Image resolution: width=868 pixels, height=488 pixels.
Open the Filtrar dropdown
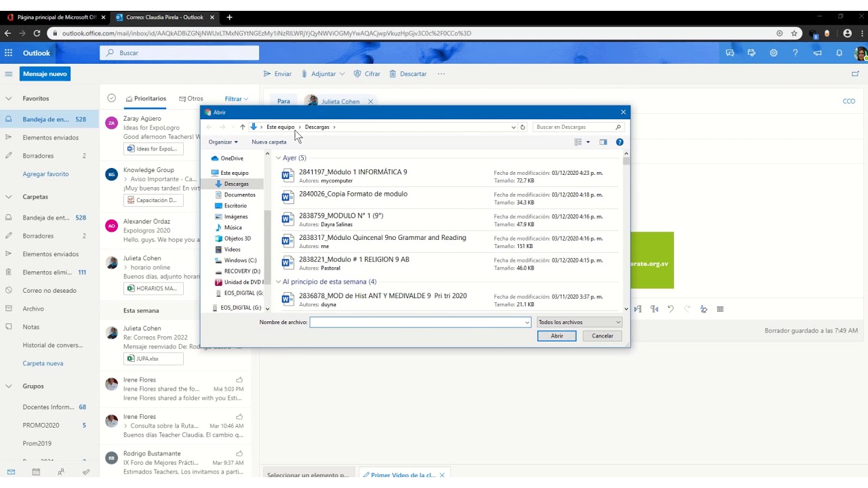[236, 99]
